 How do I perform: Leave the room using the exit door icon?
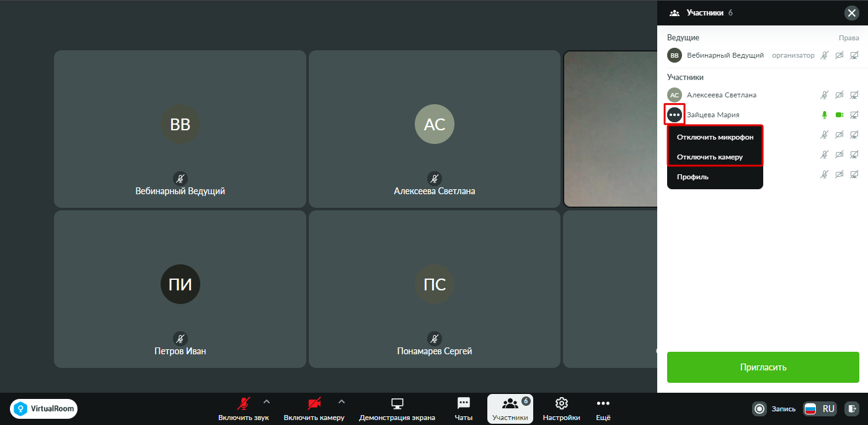(852, 409)
